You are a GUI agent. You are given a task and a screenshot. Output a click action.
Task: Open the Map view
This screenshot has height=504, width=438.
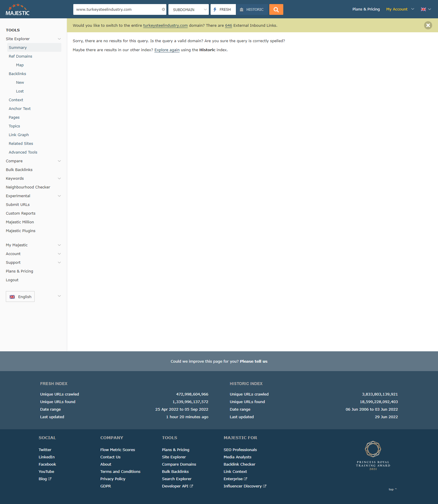pyautogui.click(x=20, y=65)
